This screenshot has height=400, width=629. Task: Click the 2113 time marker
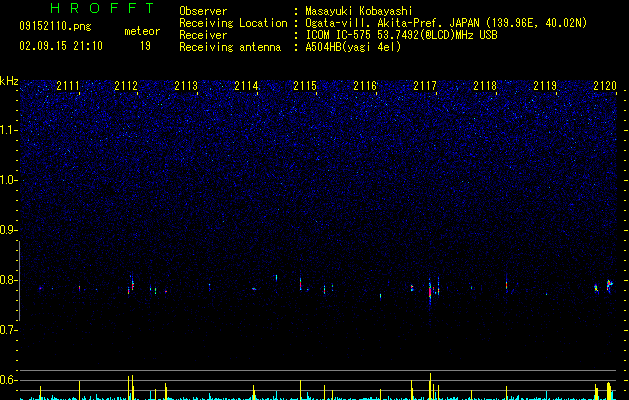[186, 86]
